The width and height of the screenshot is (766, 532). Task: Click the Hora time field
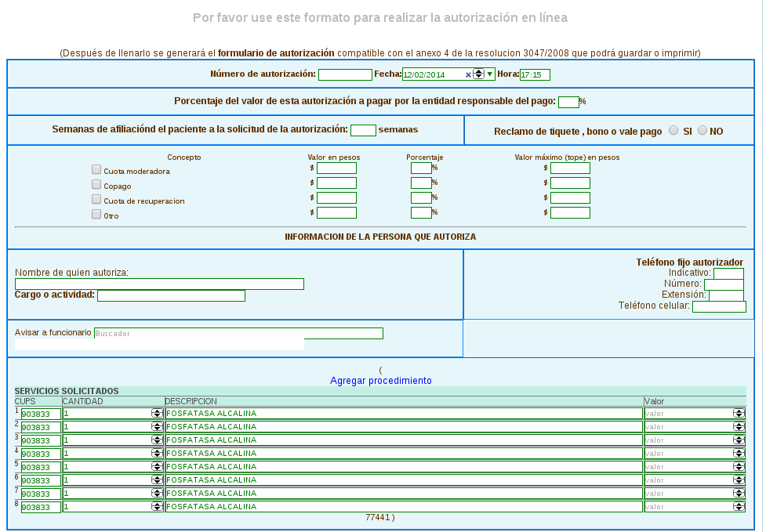coord(535,75)
